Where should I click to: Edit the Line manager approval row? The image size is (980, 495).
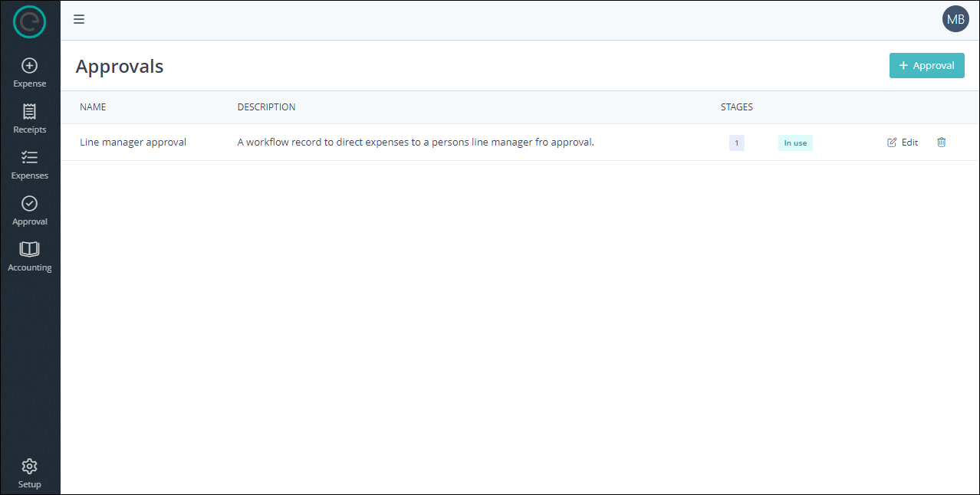point(903,142)
